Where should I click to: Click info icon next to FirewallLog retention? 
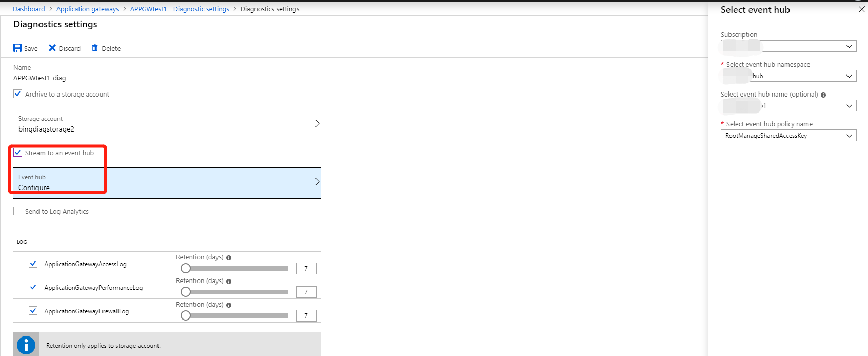click(x=229, y=305)
